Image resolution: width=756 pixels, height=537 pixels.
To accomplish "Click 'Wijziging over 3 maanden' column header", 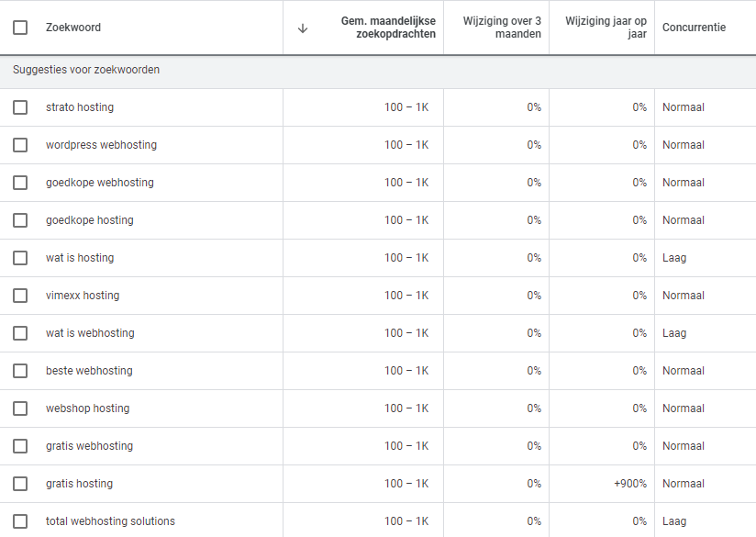I will pos(502,28).
